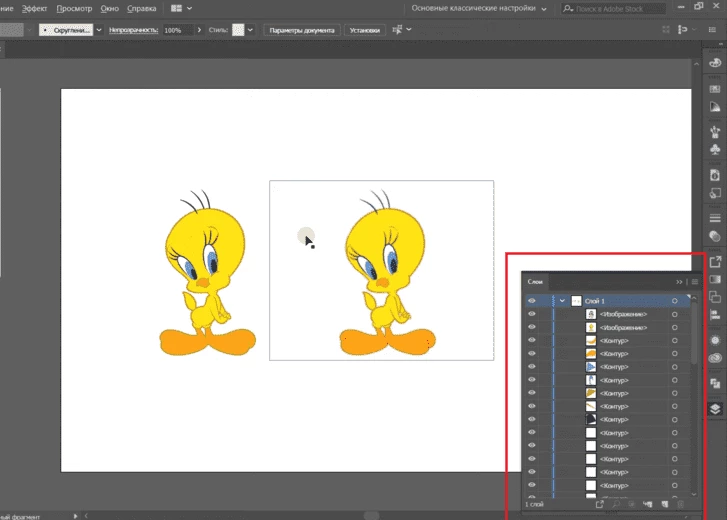Select <Контур> row with orange half-oval thumbnail
The width and height of the screenshot is (727, 520).
[x=614, y=354]
